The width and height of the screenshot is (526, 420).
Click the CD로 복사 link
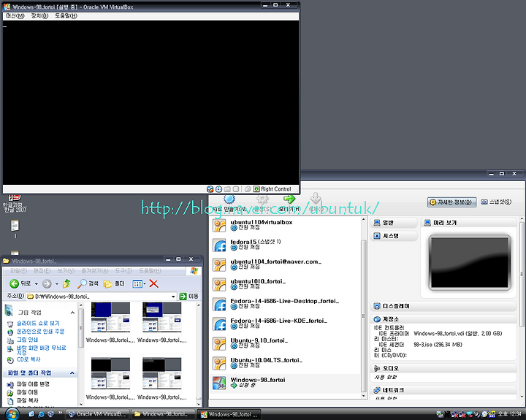(x=28, y=359)
